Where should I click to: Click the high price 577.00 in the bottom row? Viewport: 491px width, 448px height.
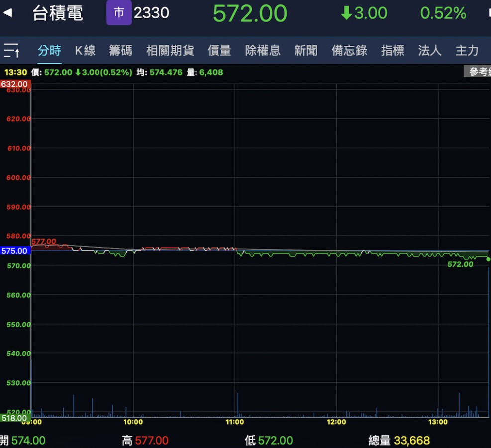coord(152,441)
